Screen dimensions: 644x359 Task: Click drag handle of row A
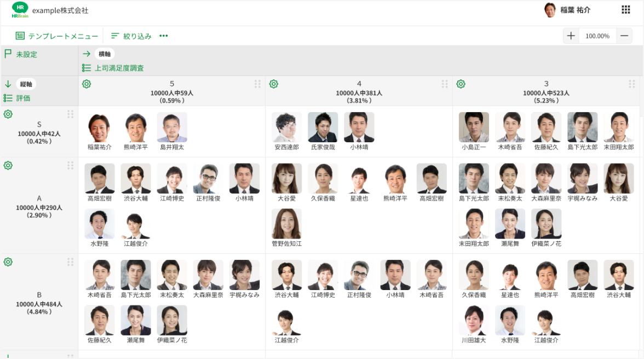70,165
